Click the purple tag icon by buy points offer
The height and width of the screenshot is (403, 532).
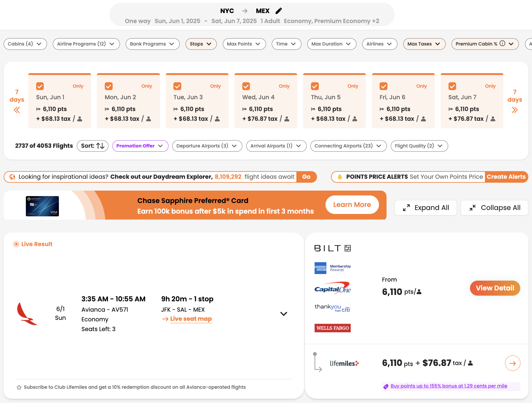(386, 386)
